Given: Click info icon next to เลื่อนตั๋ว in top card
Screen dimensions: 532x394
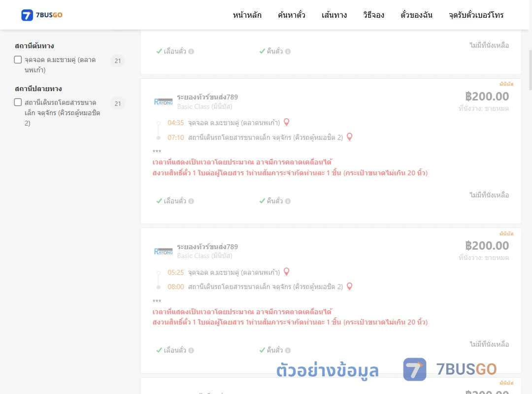Looking at the screenshot, I should coord(191,52).
